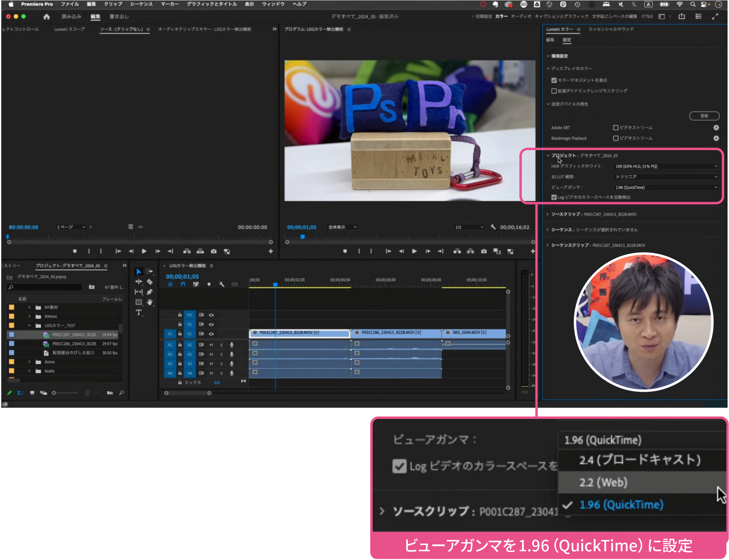Open playback resolution 1/2 dropdown

click(469, 227)
